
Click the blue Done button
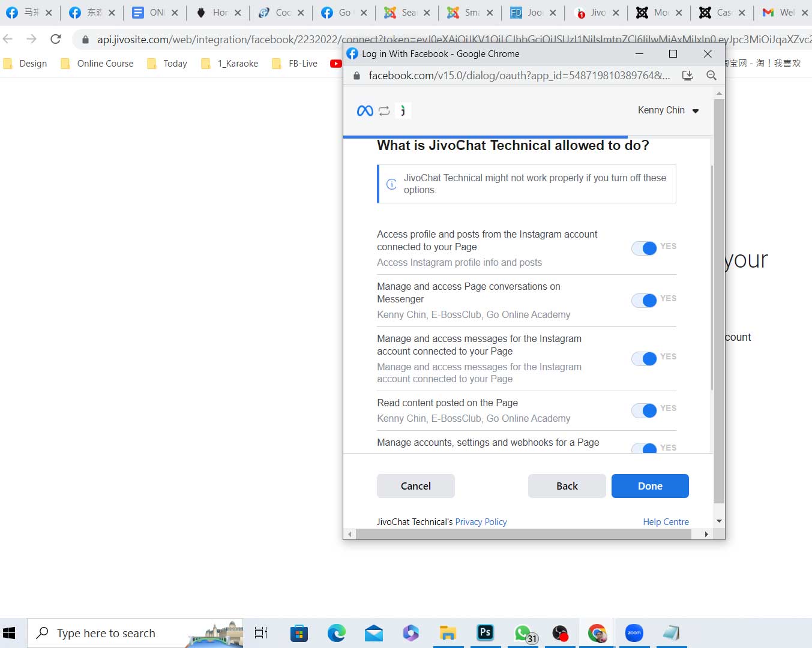(x=650, y=486)
